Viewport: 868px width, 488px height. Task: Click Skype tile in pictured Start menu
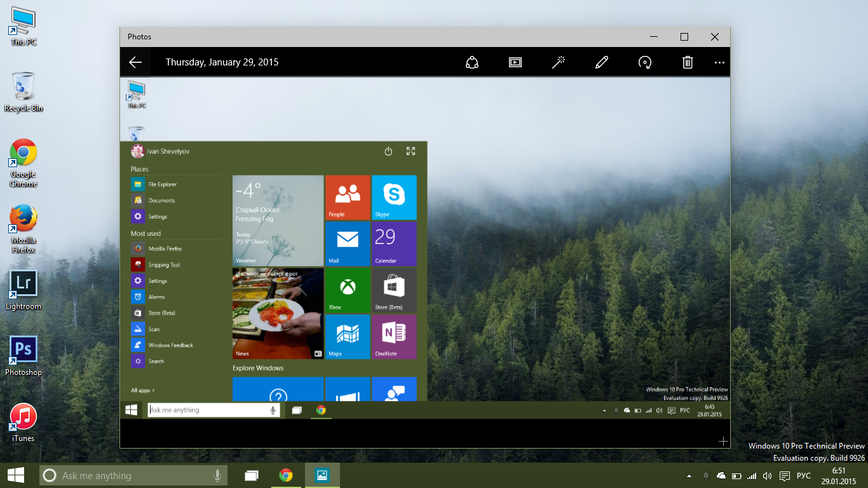(394, 198)
